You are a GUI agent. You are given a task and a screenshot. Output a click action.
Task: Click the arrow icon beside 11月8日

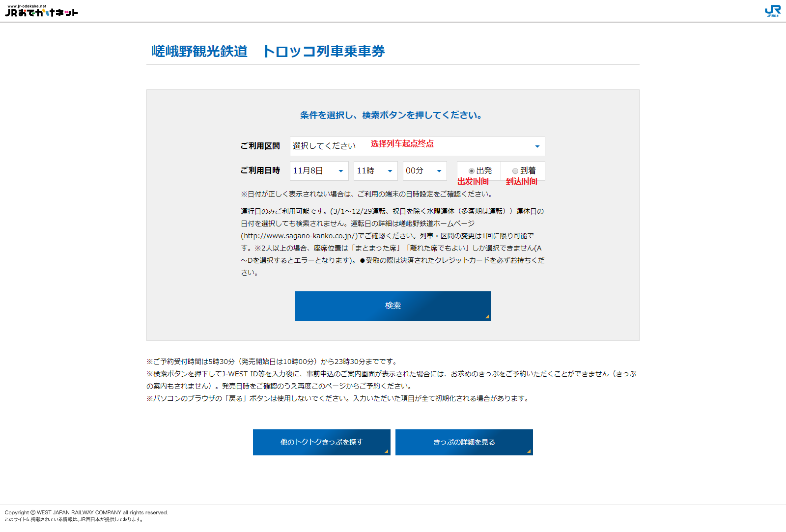[340, 171]
